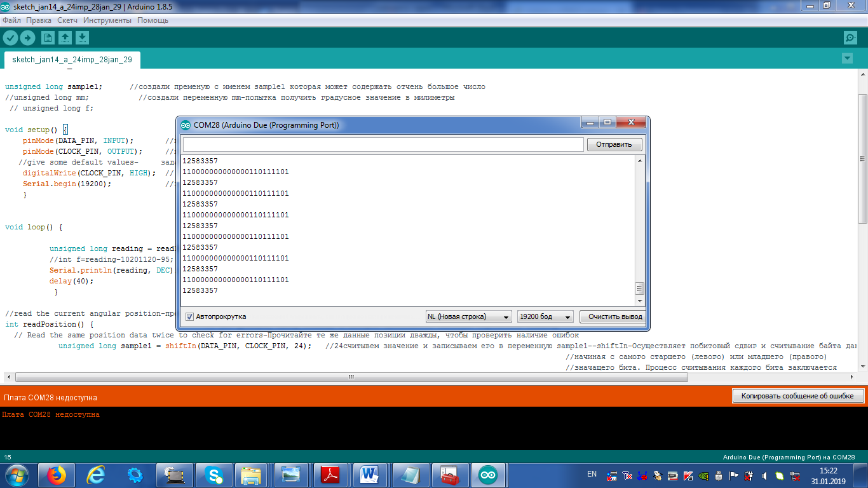Click the Отправить button in serial monitor
This screenshot has height=488, width=868.
[614, 144]
